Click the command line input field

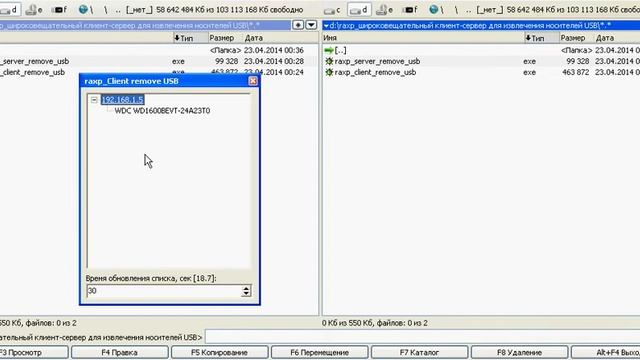pos(422,337)
